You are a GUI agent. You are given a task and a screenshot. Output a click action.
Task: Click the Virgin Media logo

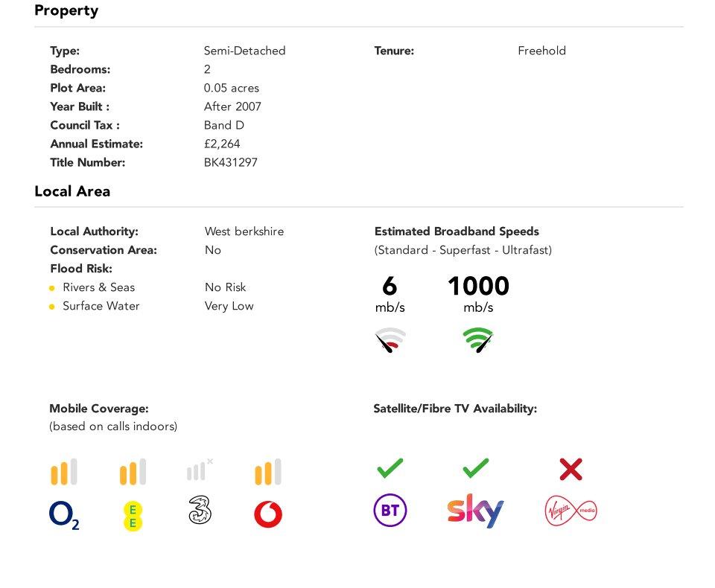tap(571, 511)
